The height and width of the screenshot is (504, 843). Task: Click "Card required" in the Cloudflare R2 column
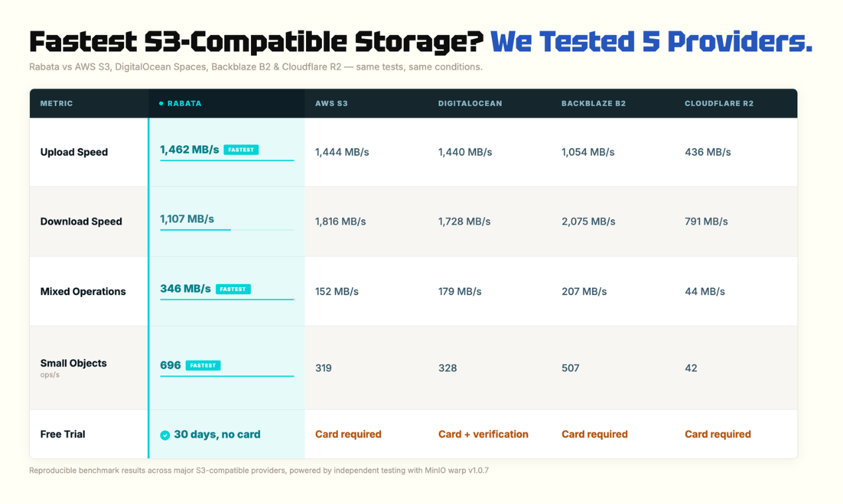[x=718, y=434]
